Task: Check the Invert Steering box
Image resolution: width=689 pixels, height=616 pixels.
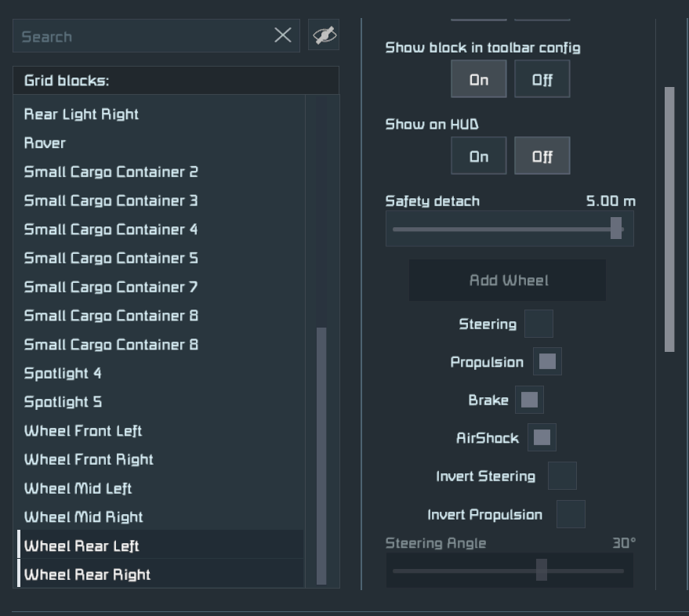Action: [562, 476]
